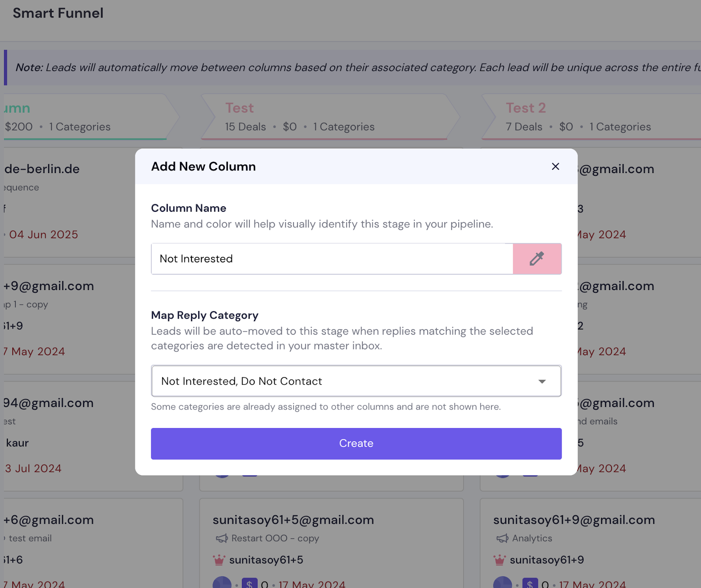The image size is (701, 588).
Task: Click the dollar icon on sunitasoy61+5 card
Action: pyautogui.click(x=249, y=583)
